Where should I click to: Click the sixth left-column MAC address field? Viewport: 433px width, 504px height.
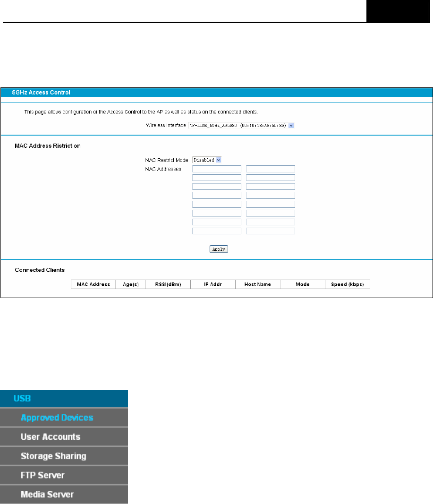216,213
